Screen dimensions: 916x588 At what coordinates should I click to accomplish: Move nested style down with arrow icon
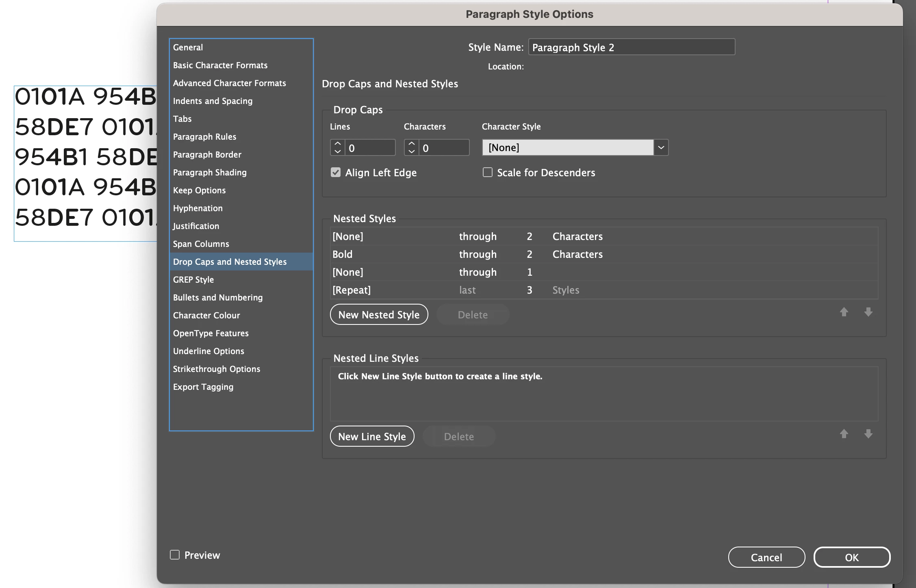coord(868,312)
